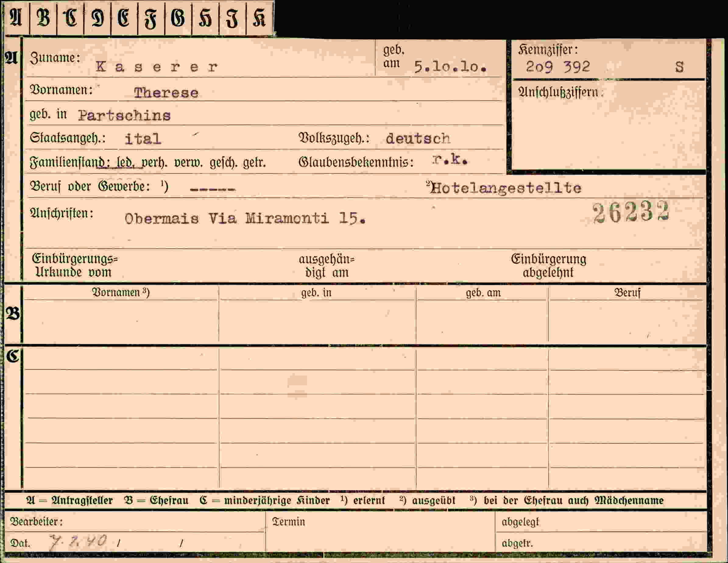Select the index tab letter K
The height and width of the screenshot is (563, 728).
259,18
